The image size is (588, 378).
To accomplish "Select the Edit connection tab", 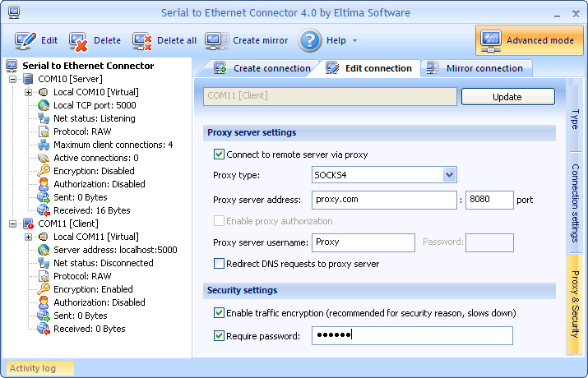I will 369,68.
